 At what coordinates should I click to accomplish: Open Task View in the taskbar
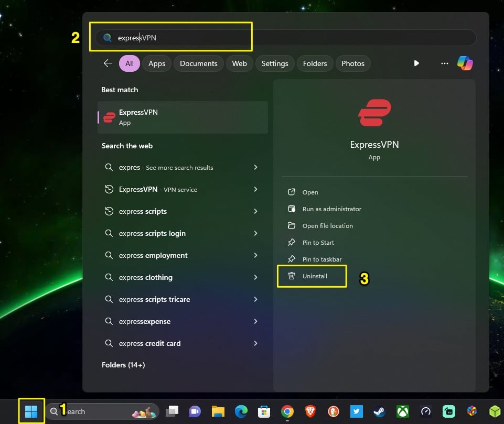(x=172, y=411)
